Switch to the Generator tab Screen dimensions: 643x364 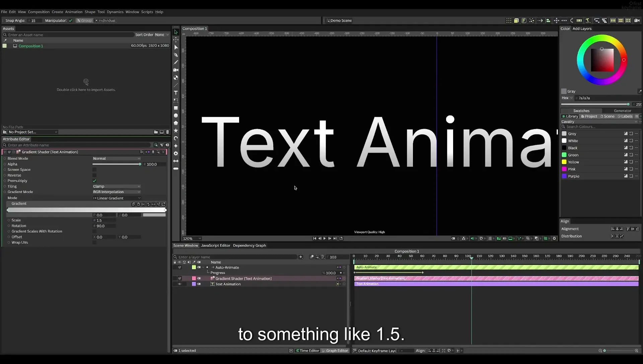(622, 111)
